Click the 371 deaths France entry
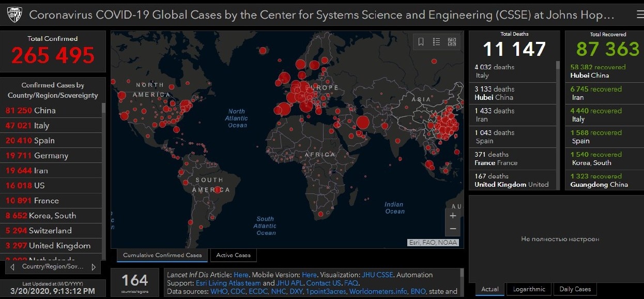 coord(513,158)
